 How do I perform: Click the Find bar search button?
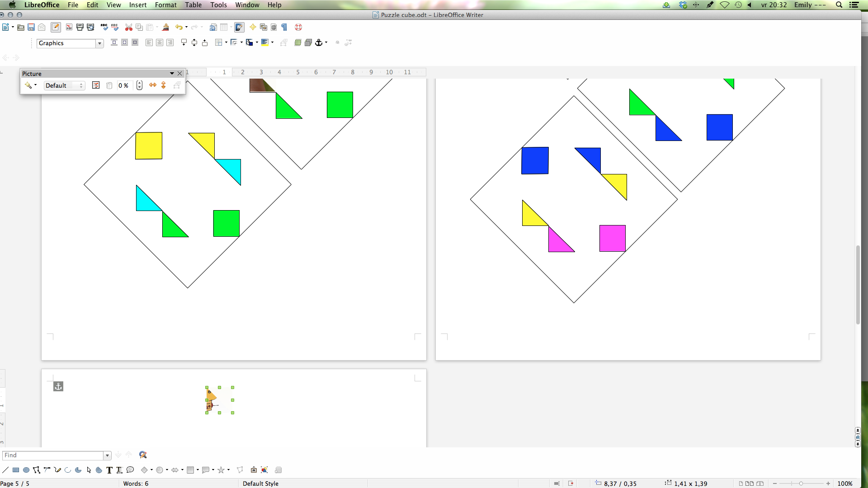pyautogui.click(x=142, y=455)
